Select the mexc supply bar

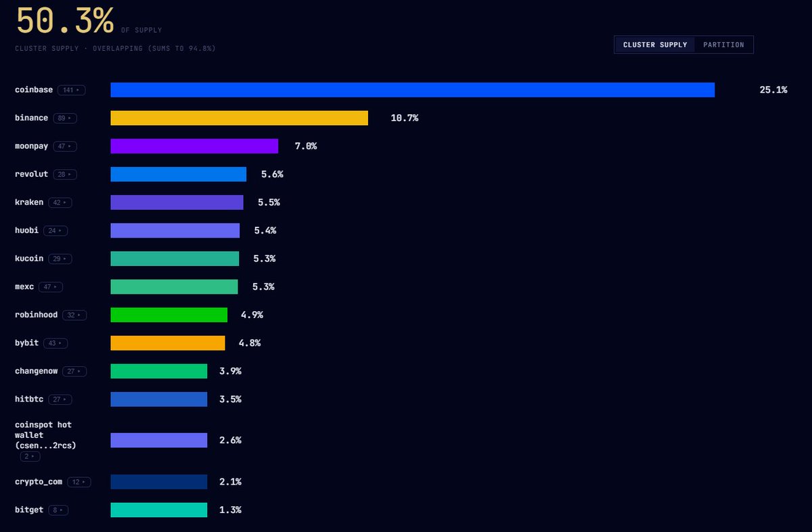(x=175, y=287)
